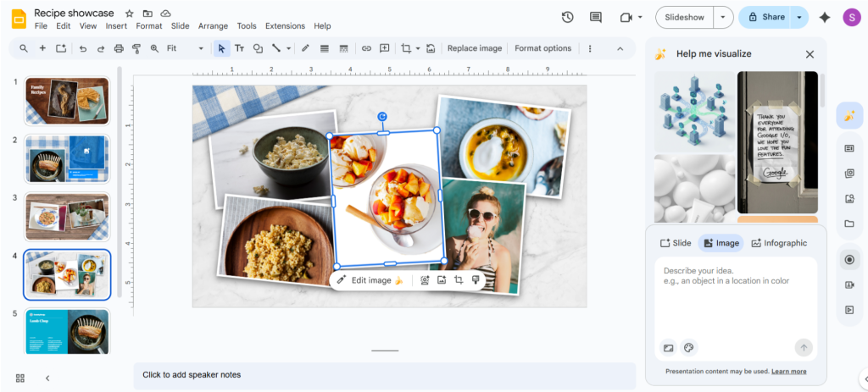
Task: Select the thank you note sample image
Action: tap(777, 142)
